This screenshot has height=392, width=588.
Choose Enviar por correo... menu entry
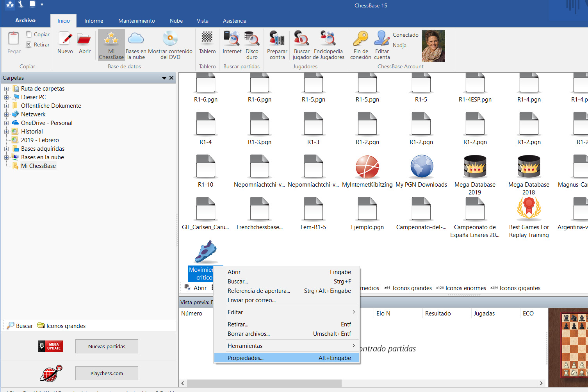pos(287,300)
